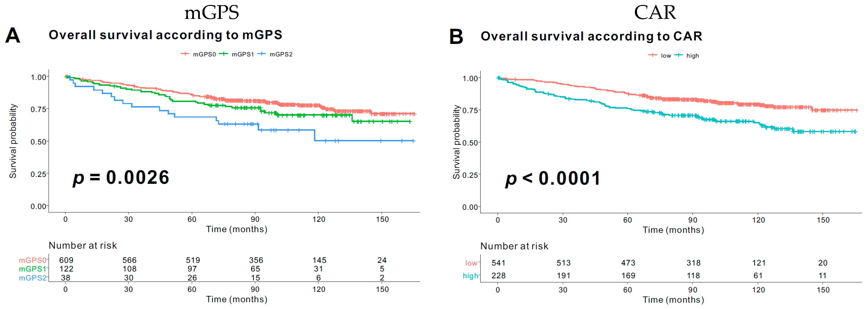Click the high row label in CAR risk table
The image size is (868, 309).
coord(470,276)
